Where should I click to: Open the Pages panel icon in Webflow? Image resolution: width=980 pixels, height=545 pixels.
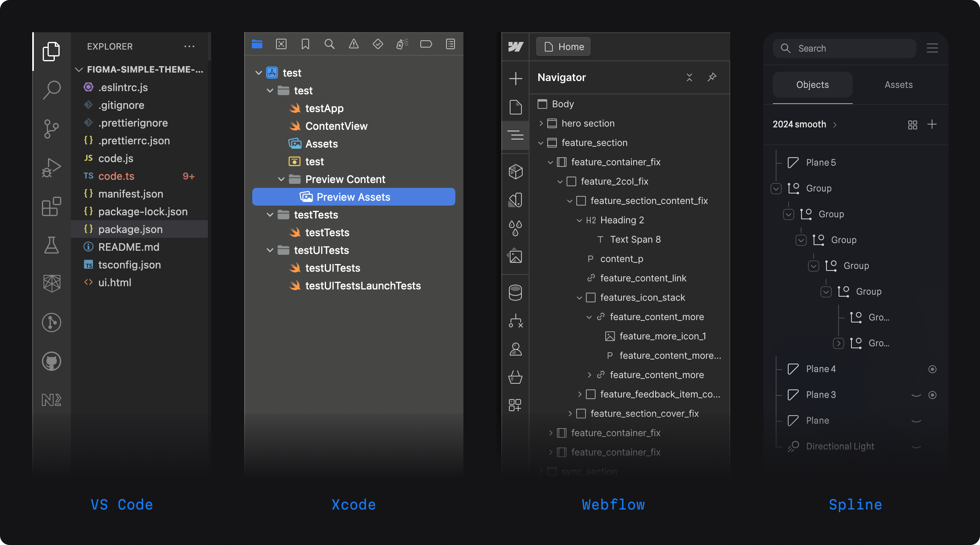tap(515, 106)
